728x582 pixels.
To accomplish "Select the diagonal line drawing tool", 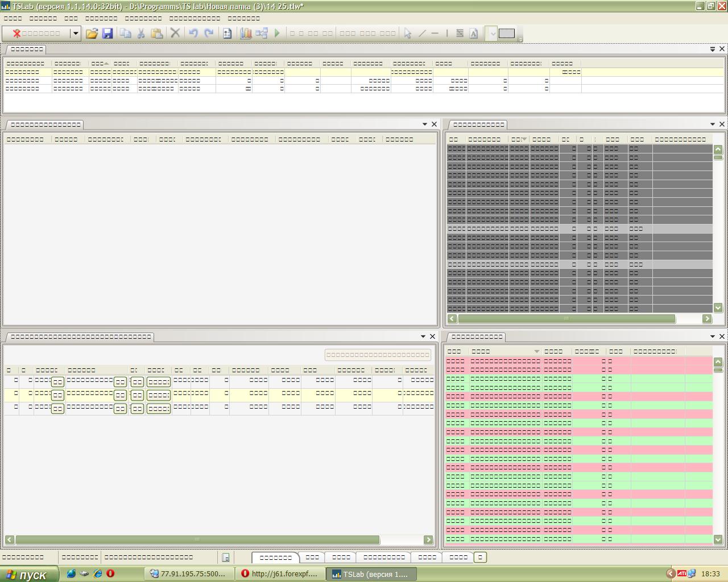I will (422, 34).
